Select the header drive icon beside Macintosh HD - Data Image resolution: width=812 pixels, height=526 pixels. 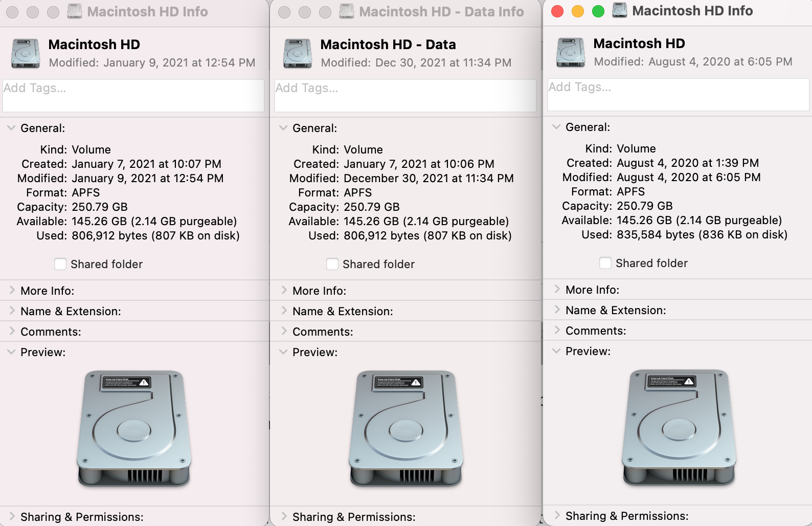pyautogui.click(x=298, y=53)
